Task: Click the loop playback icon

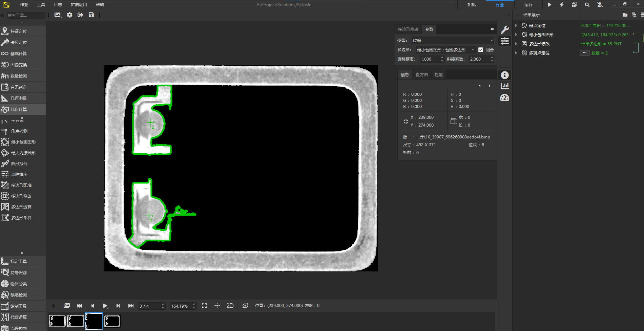Action: pos(245,306)
